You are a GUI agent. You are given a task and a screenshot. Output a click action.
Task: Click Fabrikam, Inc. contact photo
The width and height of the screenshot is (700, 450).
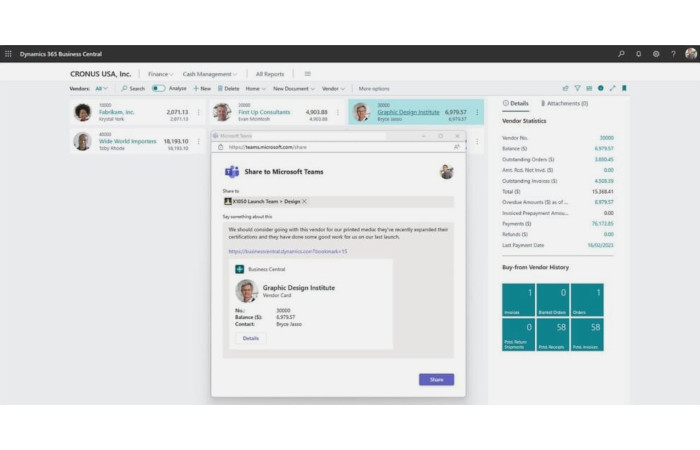[x=83, y=112]
